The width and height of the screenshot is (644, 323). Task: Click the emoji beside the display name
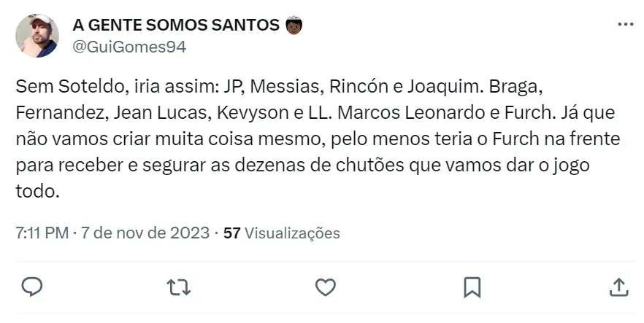pyautogui.click(x=294, y=25)
